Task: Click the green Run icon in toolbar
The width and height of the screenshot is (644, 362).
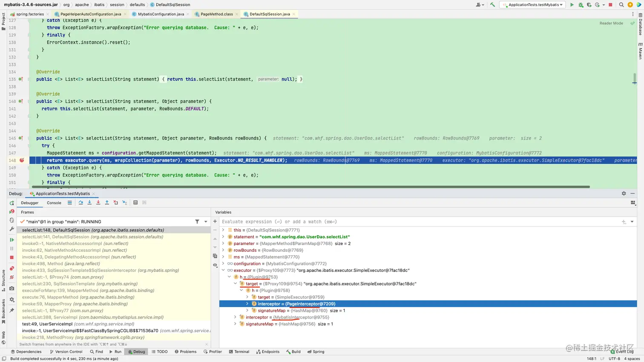Action: [572, 5]
